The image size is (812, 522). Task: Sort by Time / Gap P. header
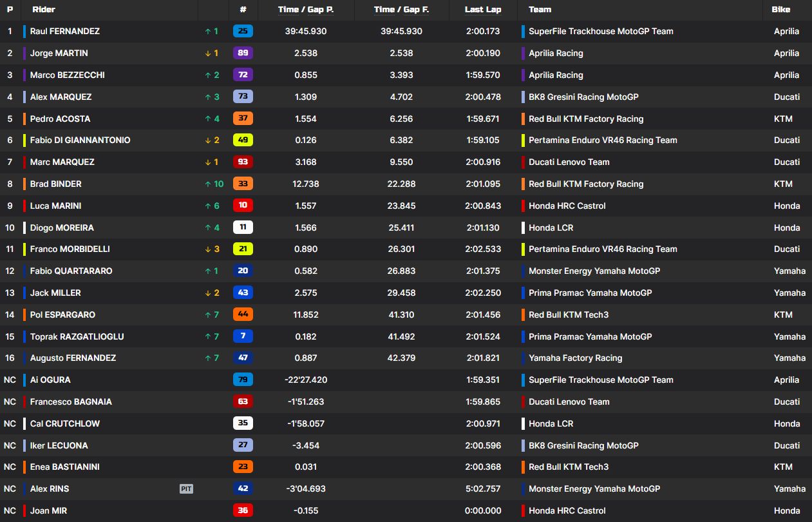point(306,10)
